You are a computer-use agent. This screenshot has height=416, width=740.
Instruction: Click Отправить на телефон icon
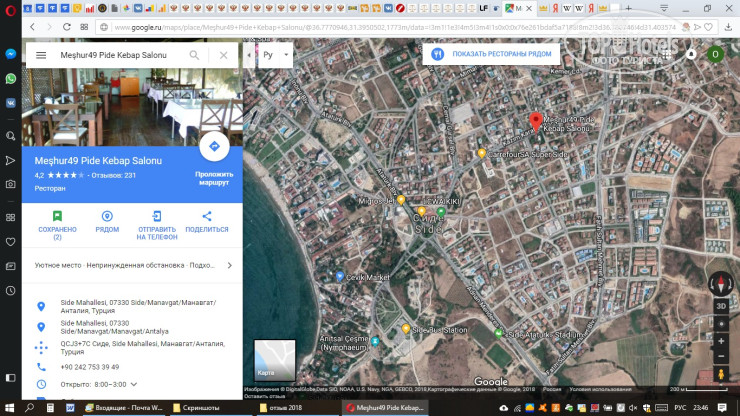coord(157,216)
